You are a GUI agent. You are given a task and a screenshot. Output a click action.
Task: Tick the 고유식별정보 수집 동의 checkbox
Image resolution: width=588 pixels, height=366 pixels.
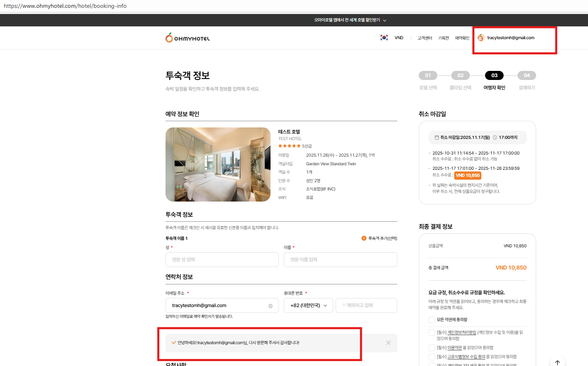coord(432,357)
